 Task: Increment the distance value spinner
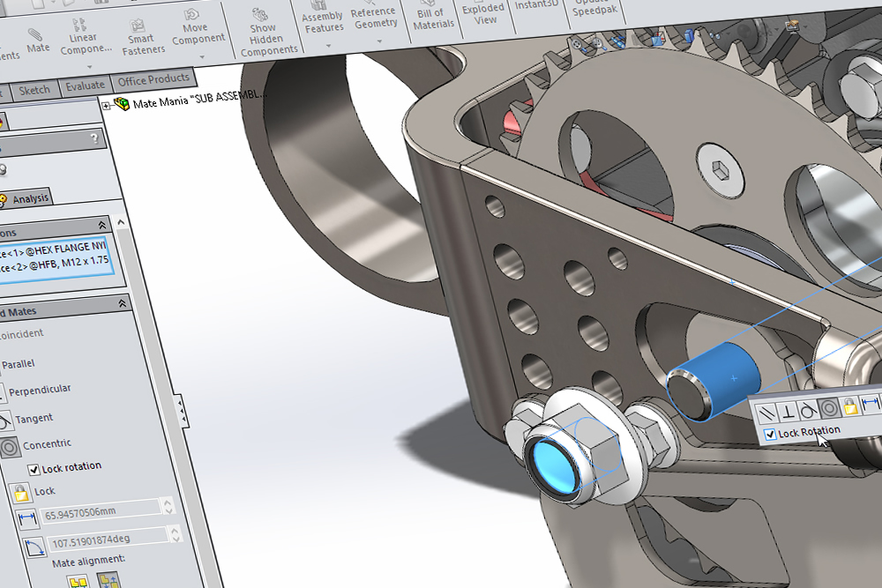167,501
